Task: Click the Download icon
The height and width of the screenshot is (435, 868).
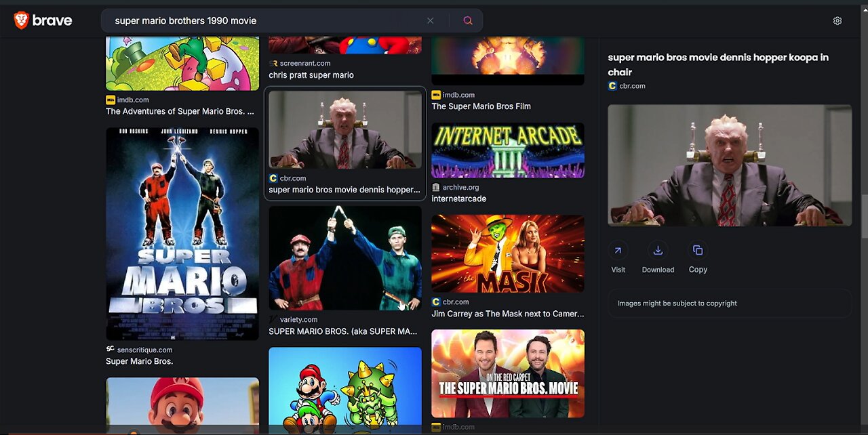Action: (658, 250)
